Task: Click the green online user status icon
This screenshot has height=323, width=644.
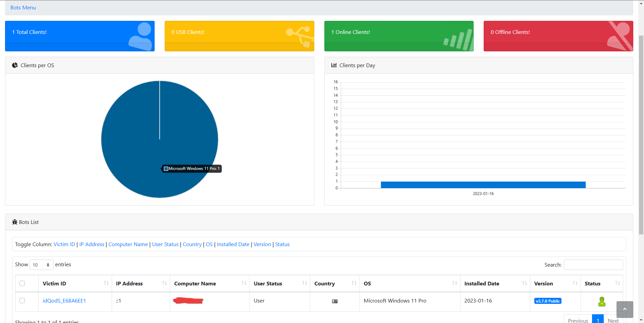Action: tap(602, 302)
